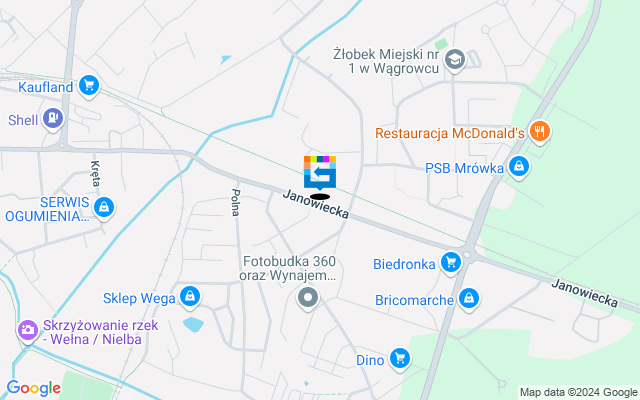640x400 pixels.
Task: Open the Google logo link
Action: tap(33, 388)
